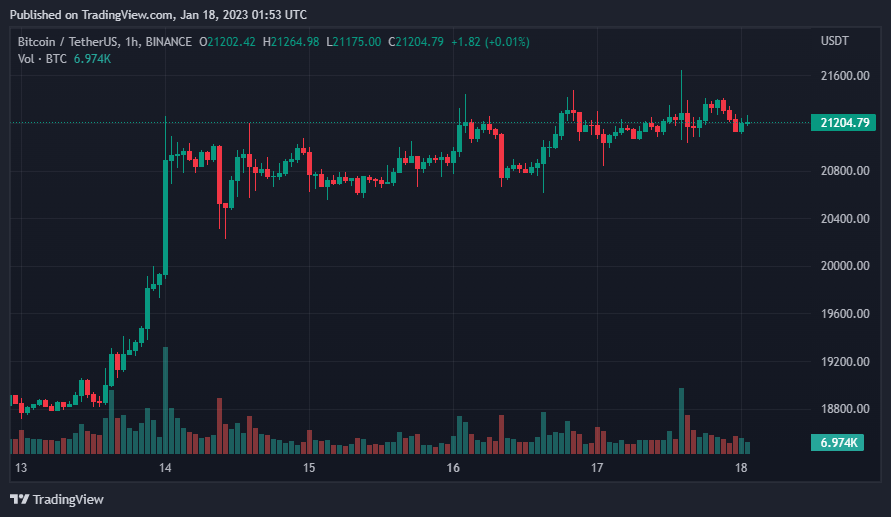The height and width of the screenshot is (517, 891).
Task: Click the 21600.00 price axis label
Action: [x=845, y=76]
